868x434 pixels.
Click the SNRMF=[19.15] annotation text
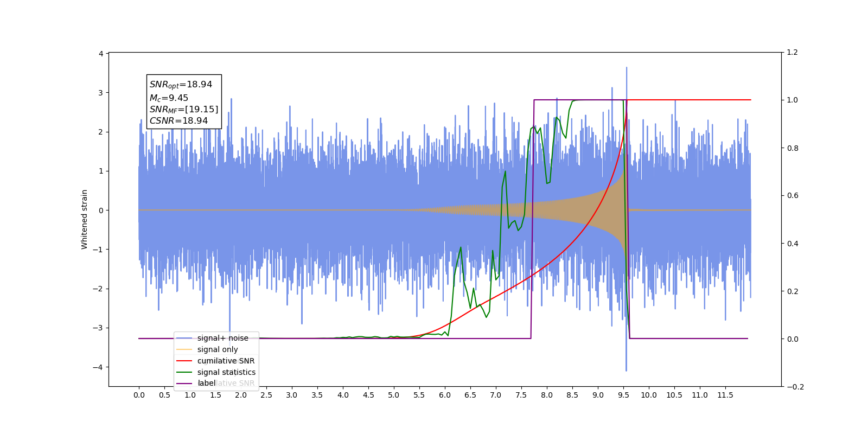coord(184,110)
